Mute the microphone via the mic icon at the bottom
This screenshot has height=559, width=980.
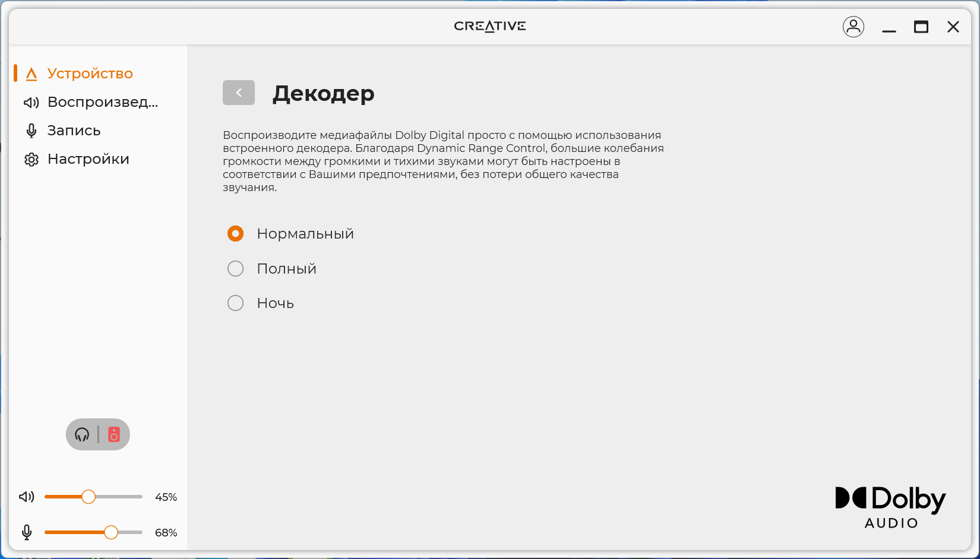pos(27,532)
